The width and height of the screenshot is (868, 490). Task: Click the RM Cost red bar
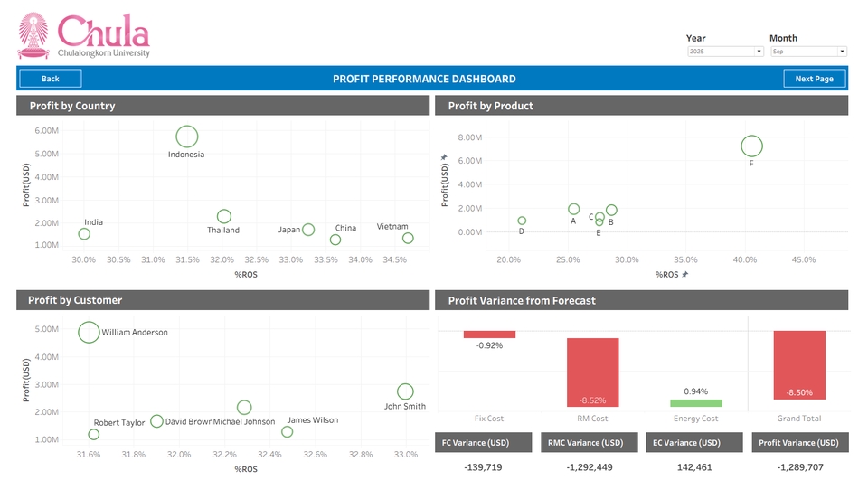pyautogui.click(x=592, y=372)
